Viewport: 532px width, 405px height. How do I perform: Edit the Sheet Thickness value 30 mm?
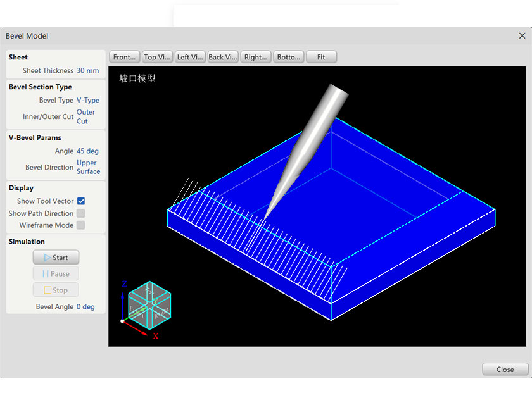click(88, 70)
